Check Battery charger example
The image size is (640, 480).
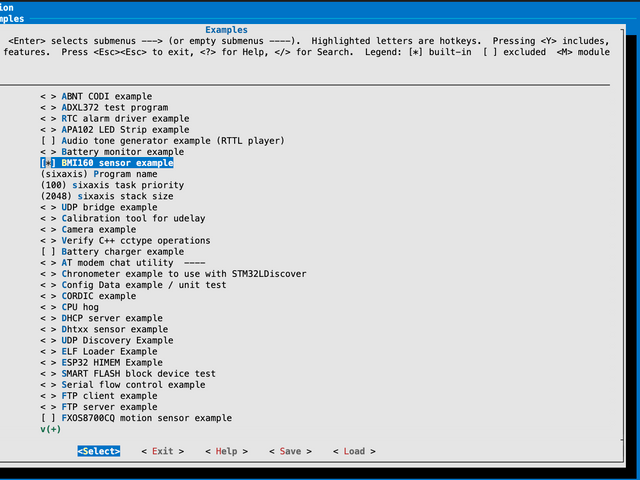[112, 251]
